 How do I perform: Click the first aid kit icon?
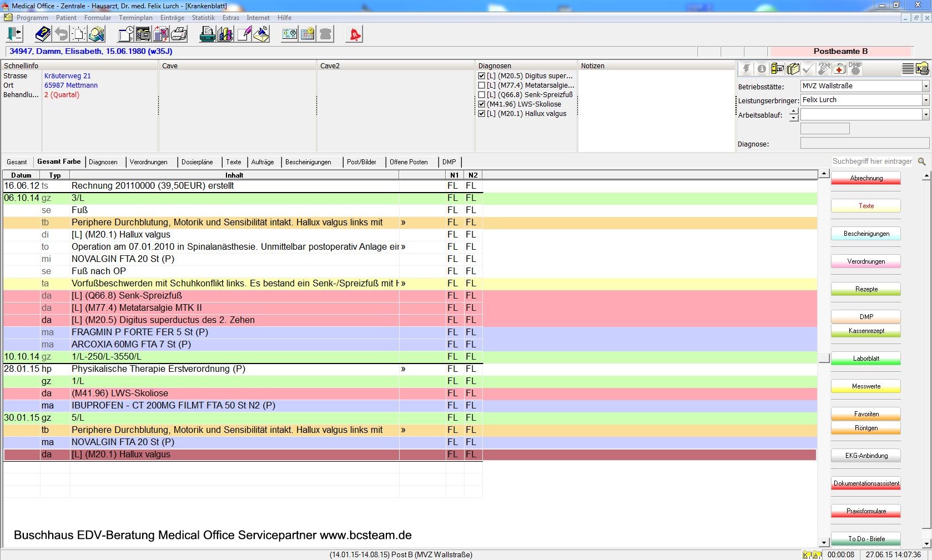coord(840,69)
